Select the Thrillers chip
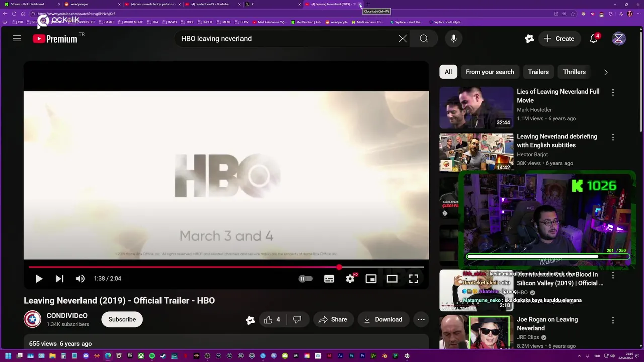Viewport: 644px width, 362px height. coord(574,72)
